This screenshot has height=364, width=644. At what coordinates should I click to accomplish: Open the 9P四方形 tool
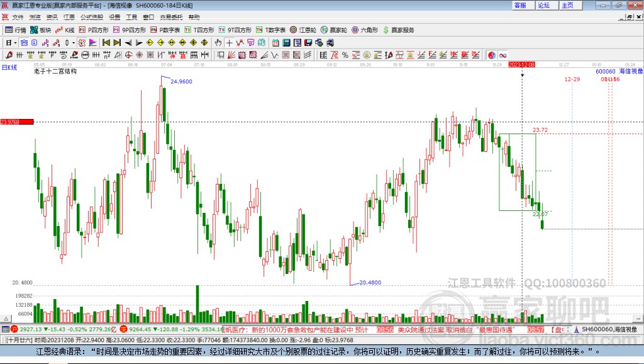pyautogui.click(x=130, y=30)
